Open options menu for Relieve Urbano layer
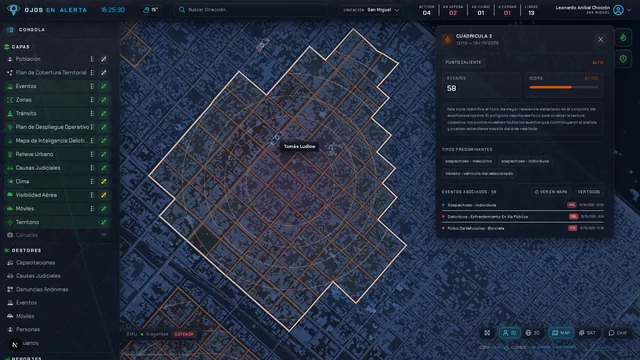The image size is (640, 360). pyautogui.click(x=92, y=154)
